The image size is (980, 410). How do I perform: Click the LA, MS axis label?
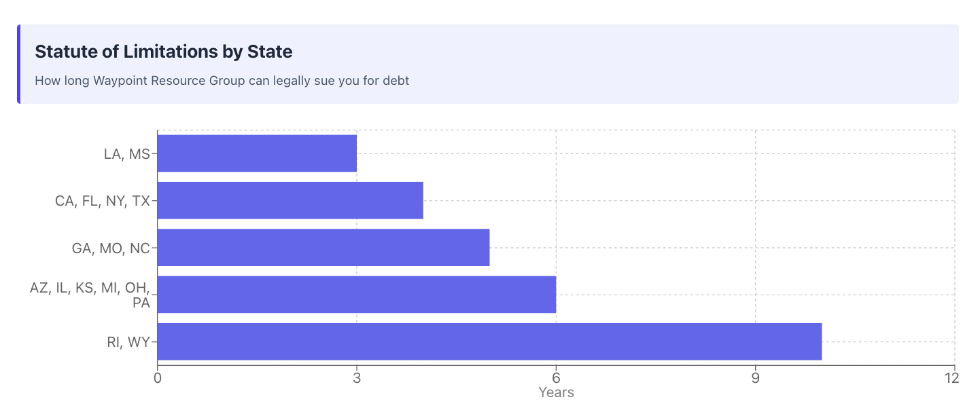pyautogui.click(x=126, y=154)
